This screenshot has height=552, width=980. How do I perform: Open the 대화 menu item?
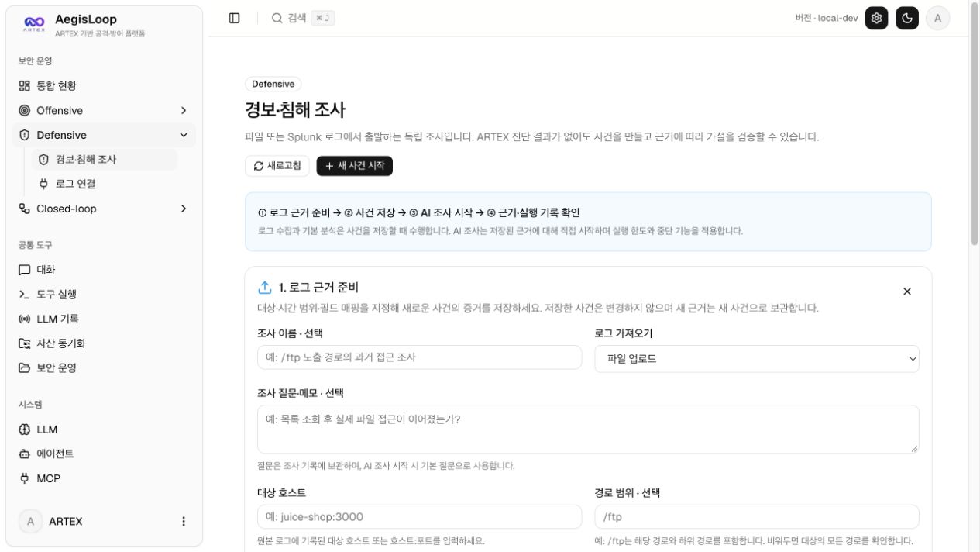pyautogui.click(x=104, y=270)
